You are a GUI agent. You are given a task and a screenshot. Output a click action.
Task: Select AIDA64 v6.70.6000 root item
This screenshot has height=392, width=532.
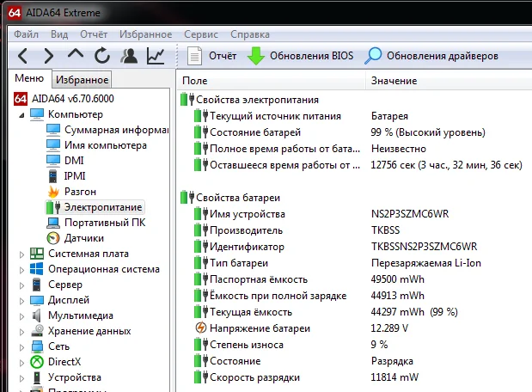pos(72,99)
